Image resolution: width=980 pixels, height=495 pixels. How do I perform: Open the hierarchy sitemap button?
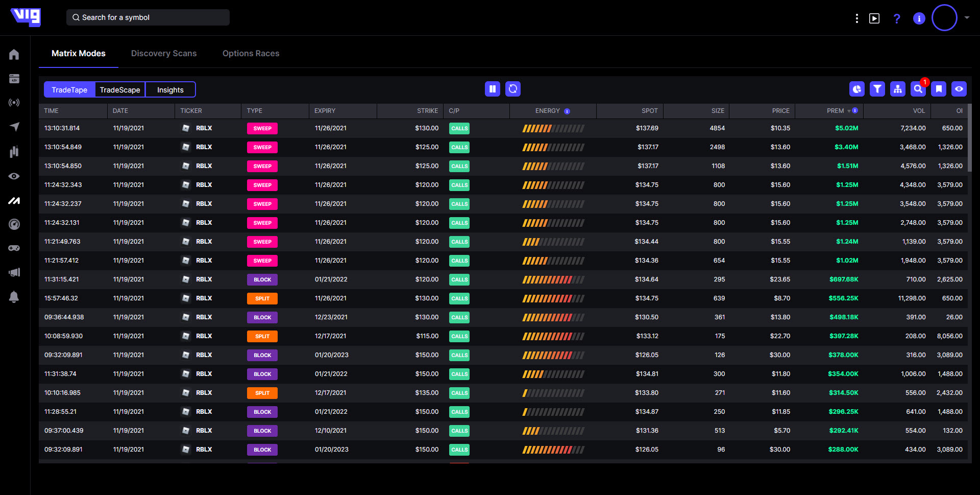tap(898, 89)
